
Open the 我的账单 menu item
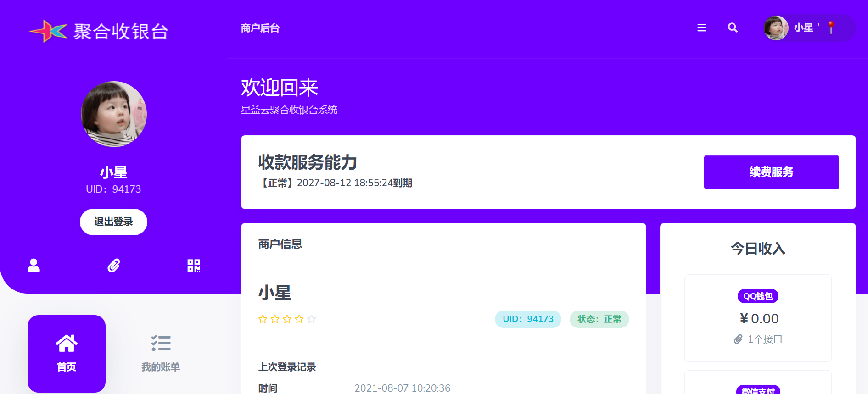pyautogui.click(x=161, y=353)
